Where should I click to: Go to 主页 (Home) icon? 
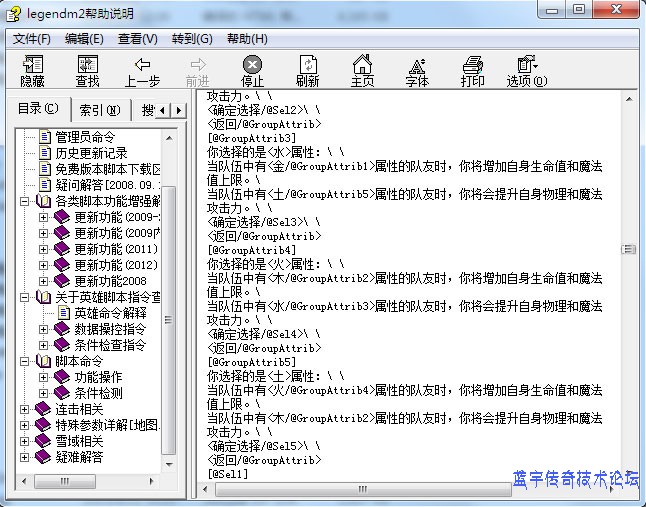tap(362, 70)
